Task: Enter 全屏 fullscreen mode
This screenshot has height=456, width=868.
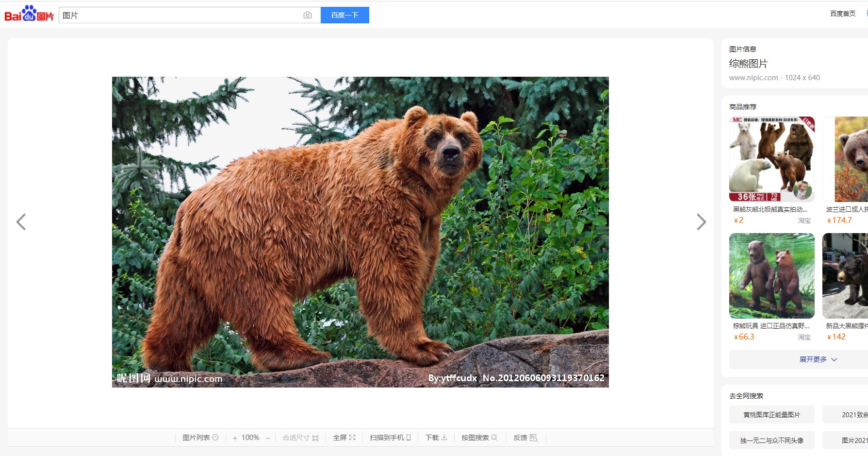Action: pos(344,438)
